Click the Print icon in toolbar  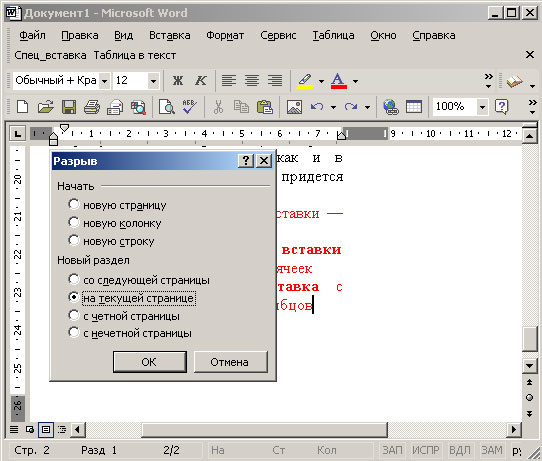(92, 107)
